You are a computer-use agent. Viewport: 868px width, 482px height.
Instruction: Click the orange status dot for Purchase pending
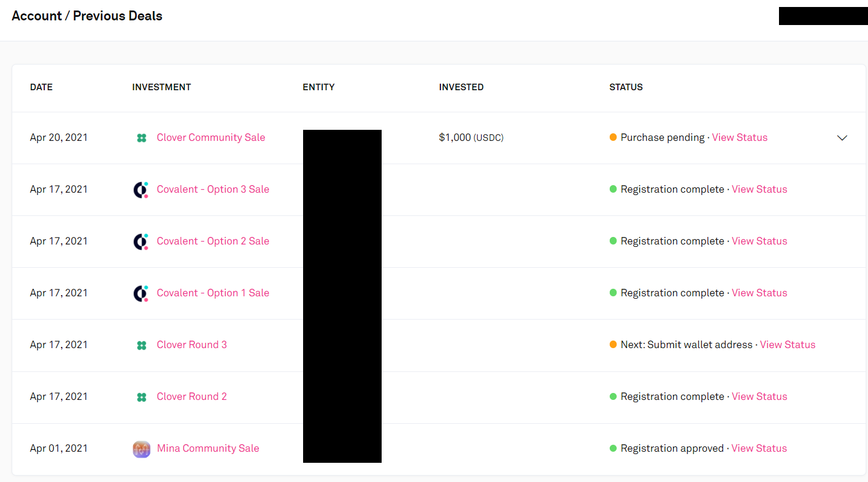click(613, 137)
